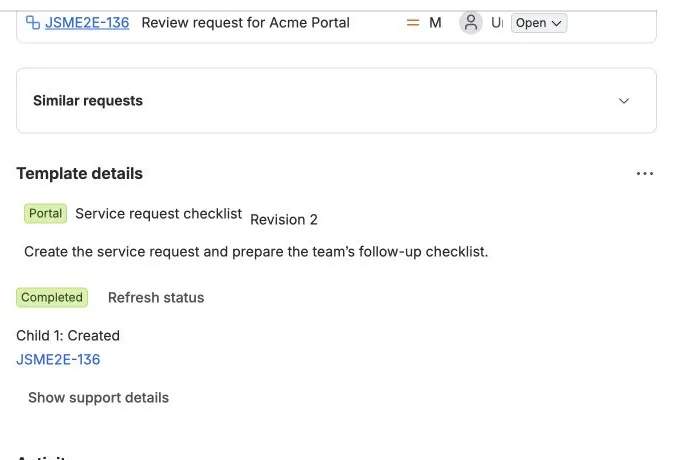Click the Review request for Acme Portal summary

click(x=245, y=23)
